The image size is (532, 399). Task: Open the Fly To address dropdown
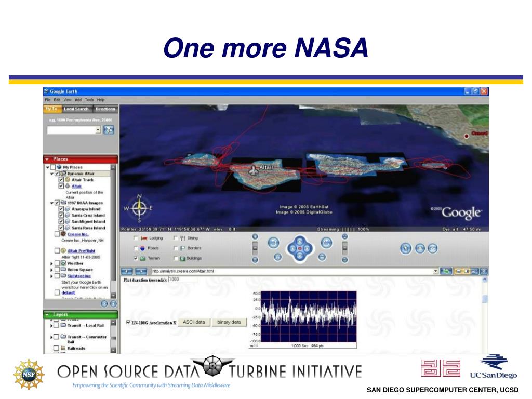tap(98, 130)
